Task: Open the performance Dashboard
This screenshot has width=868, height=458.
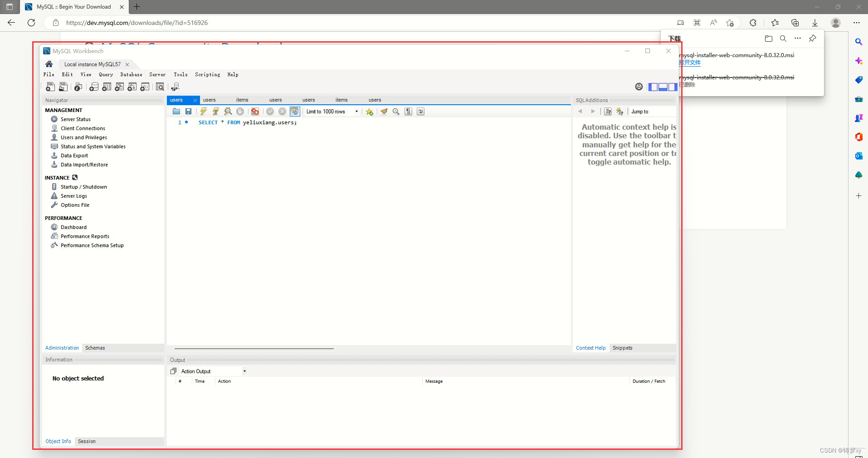Action: 73,227
